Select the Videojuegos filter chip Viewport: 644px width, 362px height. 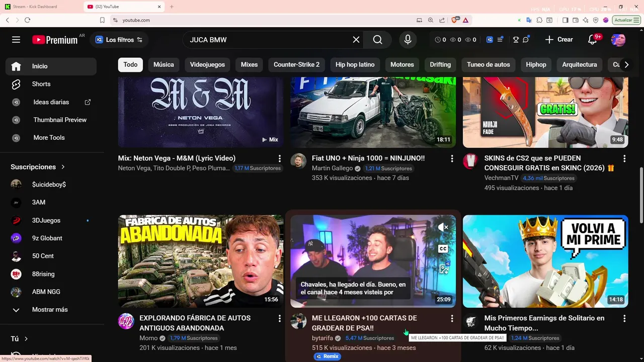[207, 64]
